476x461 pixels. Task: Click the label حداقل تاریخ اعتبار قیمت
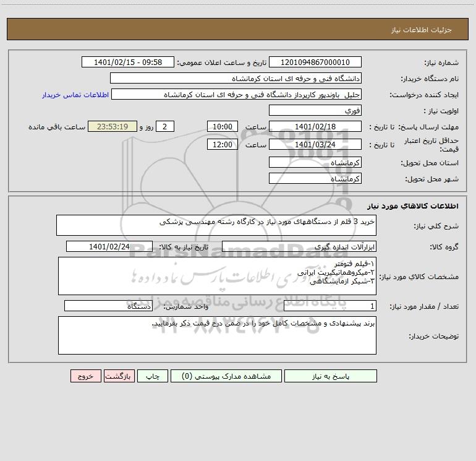pos(431,145)
